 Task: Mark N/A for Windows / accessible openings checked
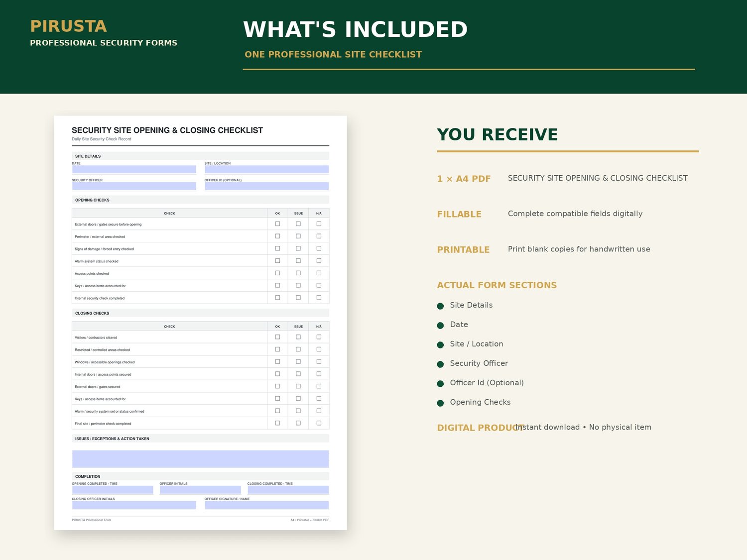point(319,361)
